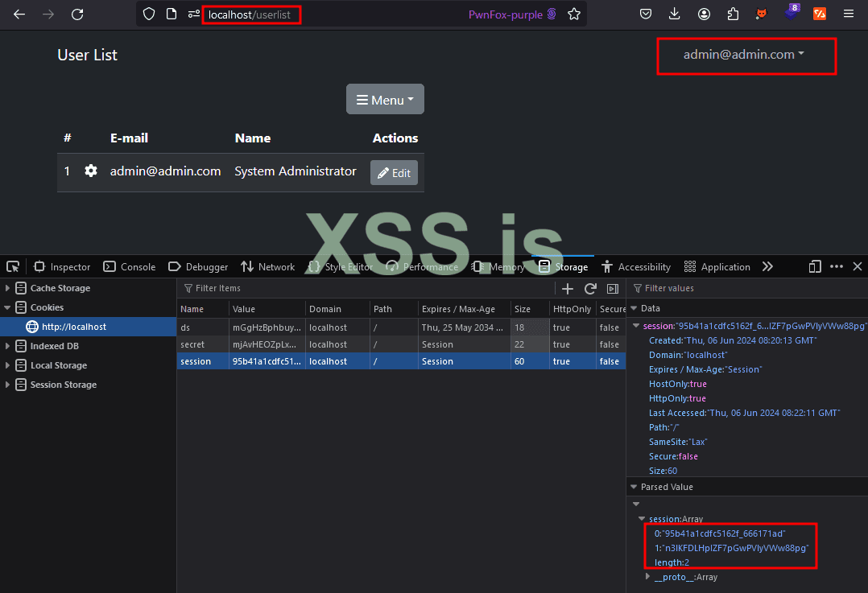Open the Menu dropdown button
Screen dimensions: 868x593
pyautogui.click(x=385, y=100)
